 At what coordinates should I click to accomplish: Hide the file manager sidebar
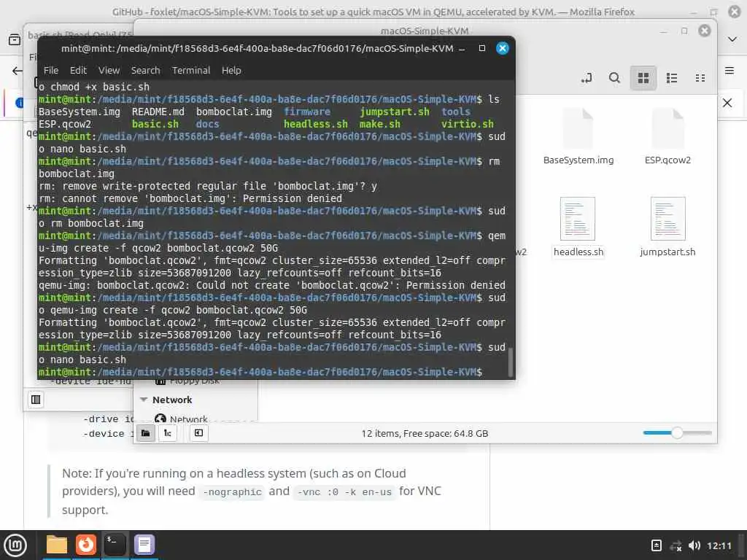point(198,433)
